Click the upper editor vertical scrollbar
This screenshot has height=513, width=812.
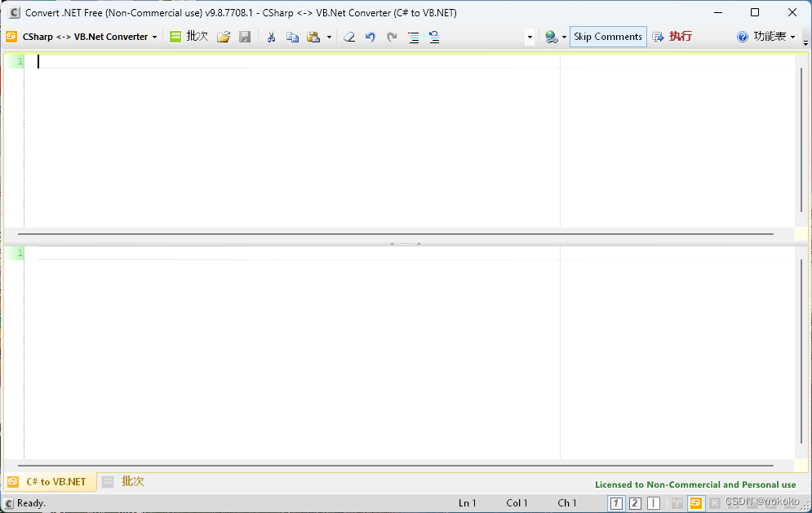click(801, 139)
